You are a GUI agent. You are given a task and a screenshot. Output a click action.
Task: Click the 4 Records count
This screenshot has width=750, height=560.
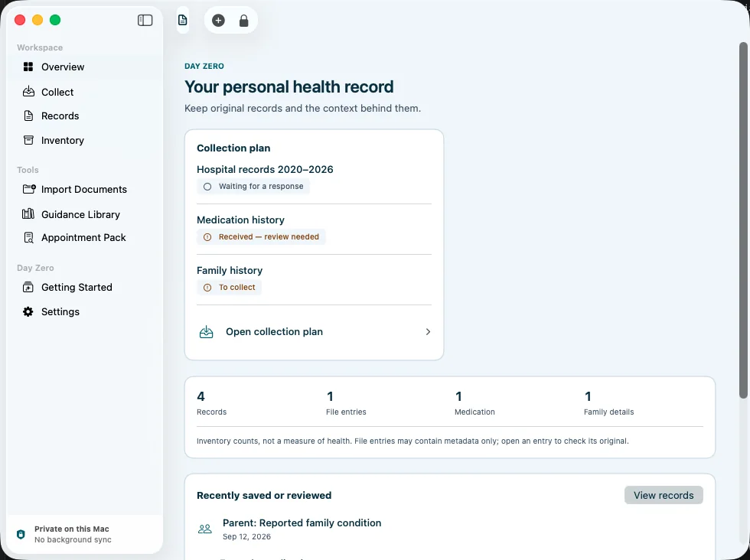211,403
